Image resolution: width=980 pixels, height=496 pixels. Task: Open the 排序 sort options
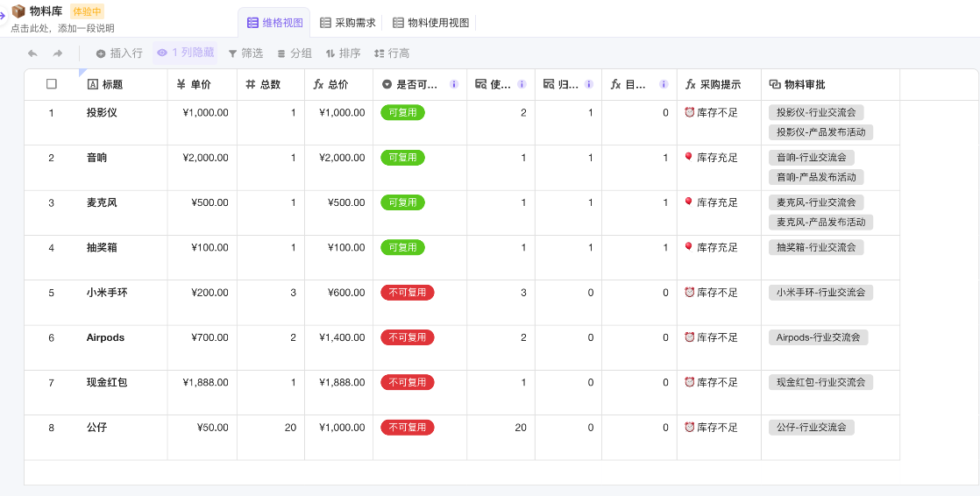tap(343, 53)
